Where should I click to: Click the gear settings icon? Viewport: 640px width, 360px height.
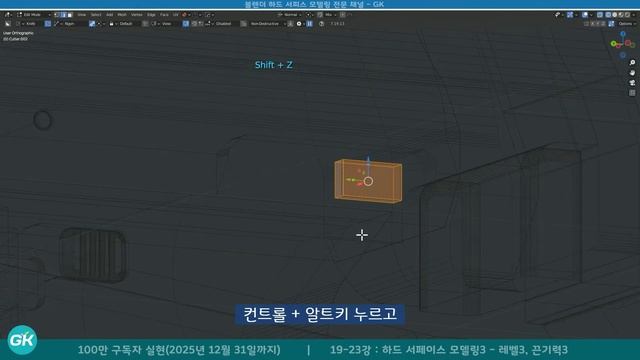click(x=299, y=24)
